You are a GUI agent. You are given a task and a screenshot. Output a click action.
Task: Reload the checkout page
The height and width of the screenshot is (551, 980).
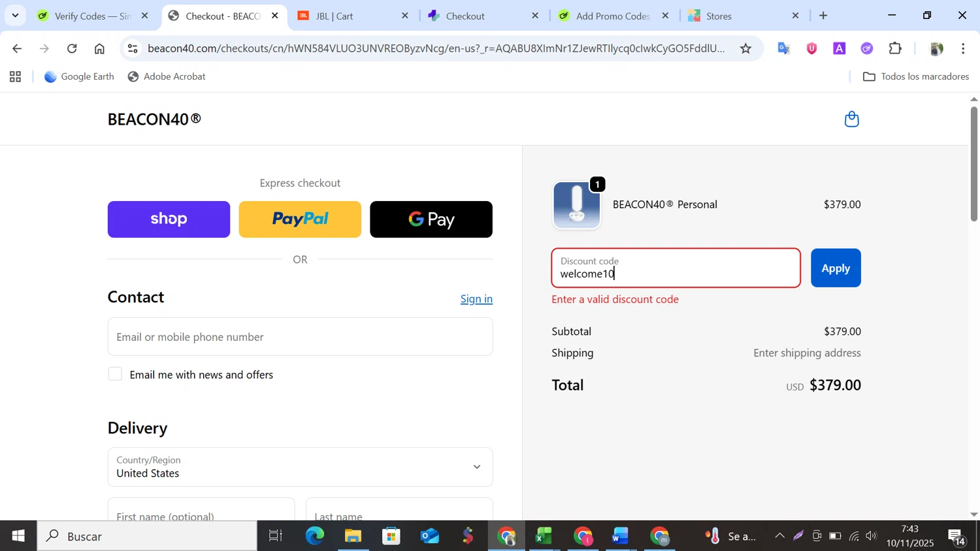73,48
